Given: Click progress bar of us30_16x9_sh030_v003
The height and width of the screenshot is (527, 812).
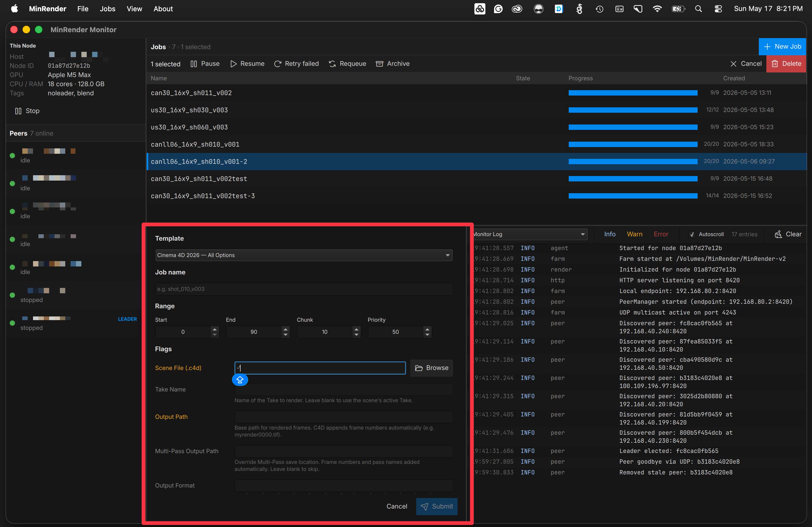Looking at the screenshot, I should coord(633,110).
